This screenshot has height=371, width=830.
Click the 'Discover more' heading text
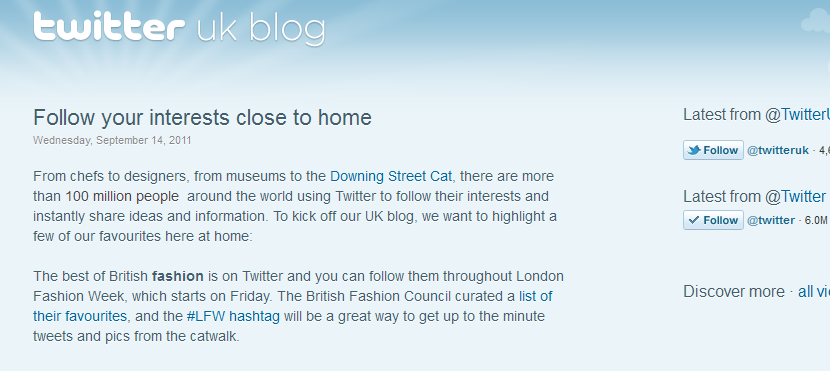point(734,292)
